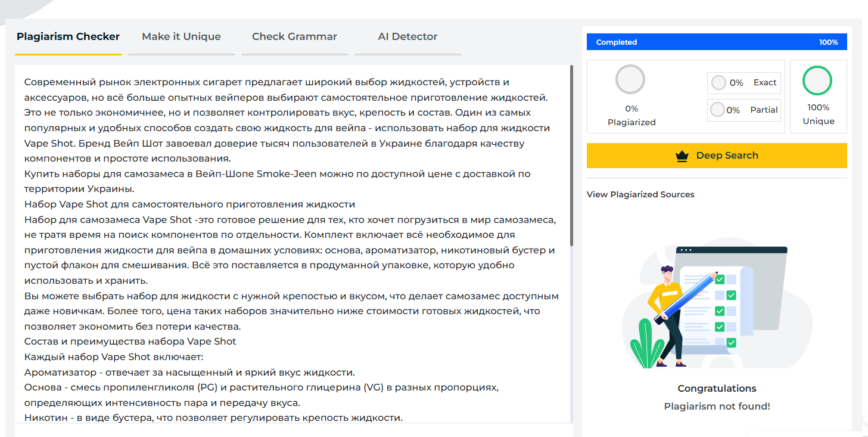Image resolution: width=868 pixels, height=437 pixels.
Task: Click the 'Plagiarism not found!' message
Action: pos(717,406)
